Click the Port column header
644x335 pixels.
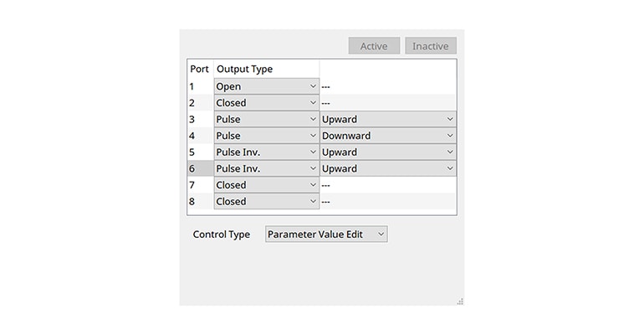pos(200,69)
